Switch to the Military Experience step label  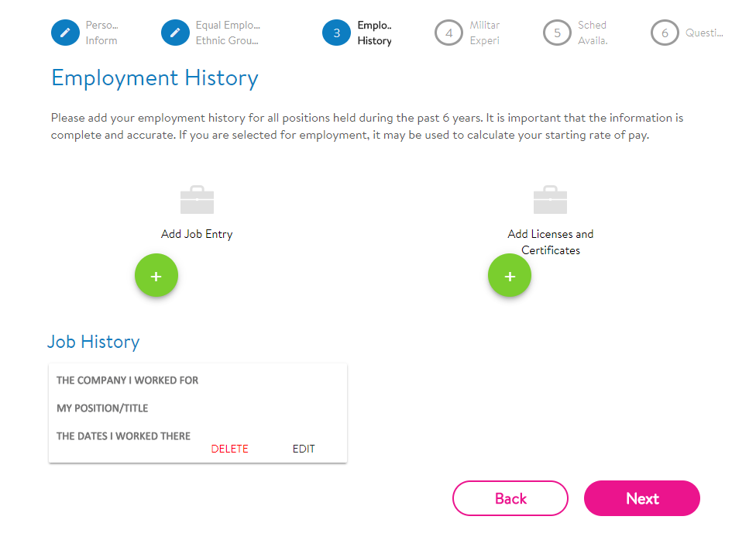(485, 33)
